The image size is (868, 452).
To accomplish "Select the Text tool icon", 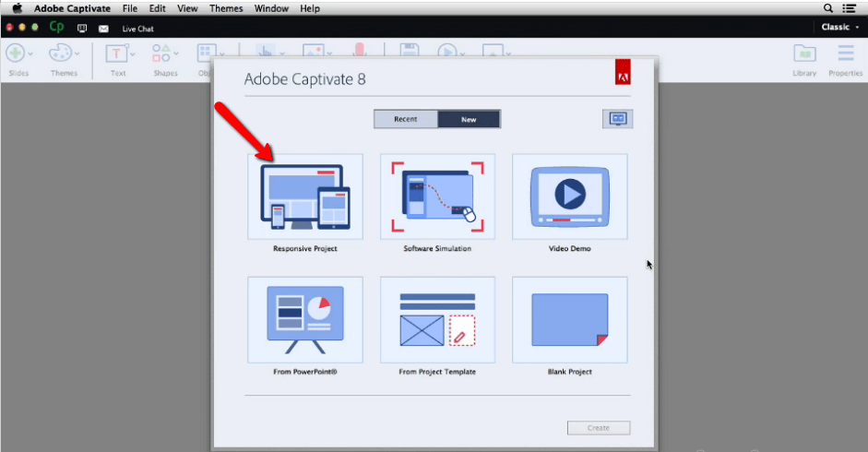I will (x=116, y=54).
